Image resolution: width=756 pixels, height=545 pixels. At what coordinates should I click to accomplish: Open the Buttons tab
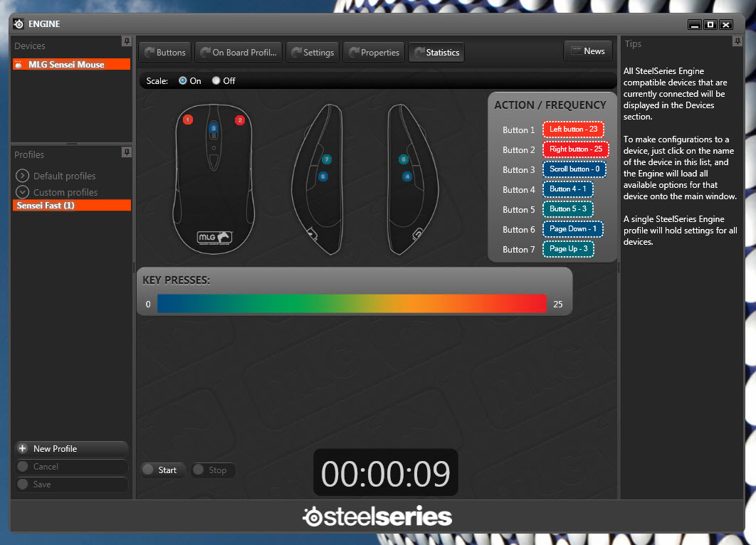pos(165,52)
